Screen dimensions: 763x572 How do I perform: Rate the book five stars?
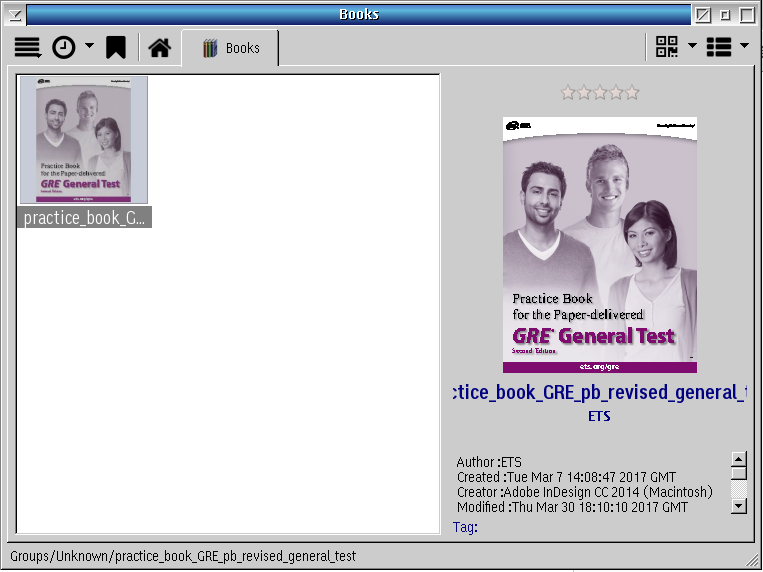click(632, 92)
